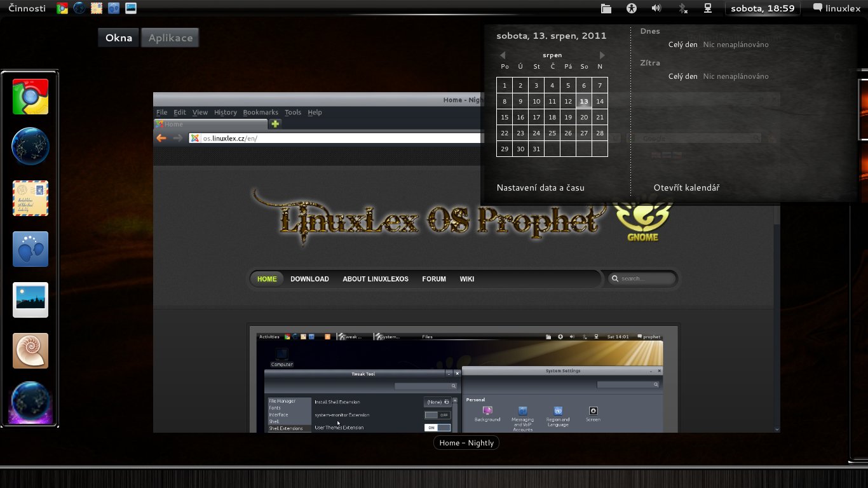Open the Činnosti activities button
This screenshot has height=488, width=868.
pyautogui.click(x=27, y=8)
